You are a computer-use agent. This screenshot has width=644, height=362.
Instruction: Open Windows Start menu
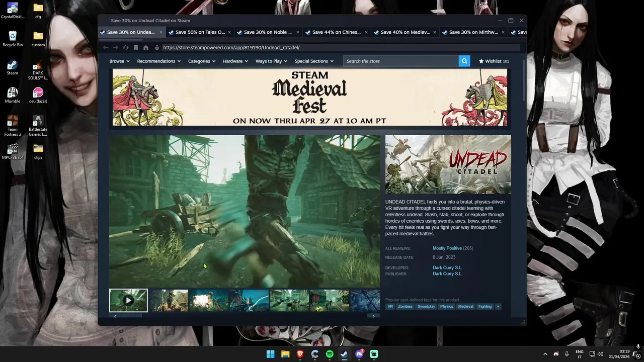[x=270, y=354]
